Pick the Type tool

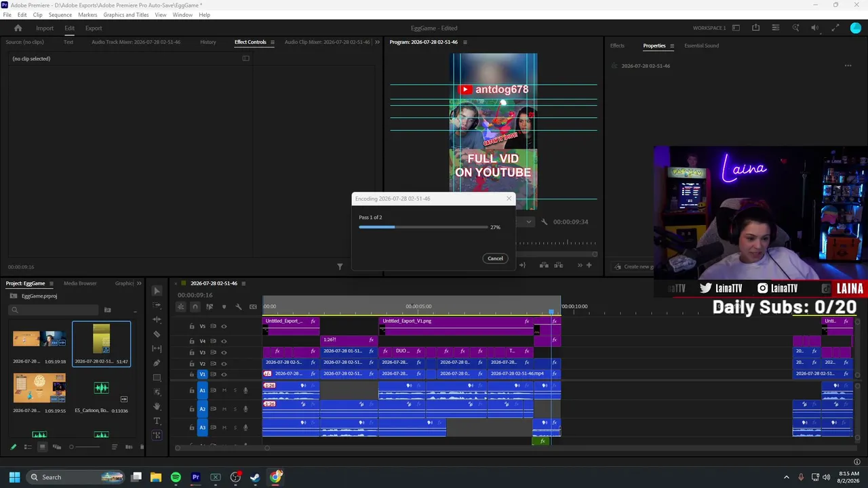pos(157,421)
